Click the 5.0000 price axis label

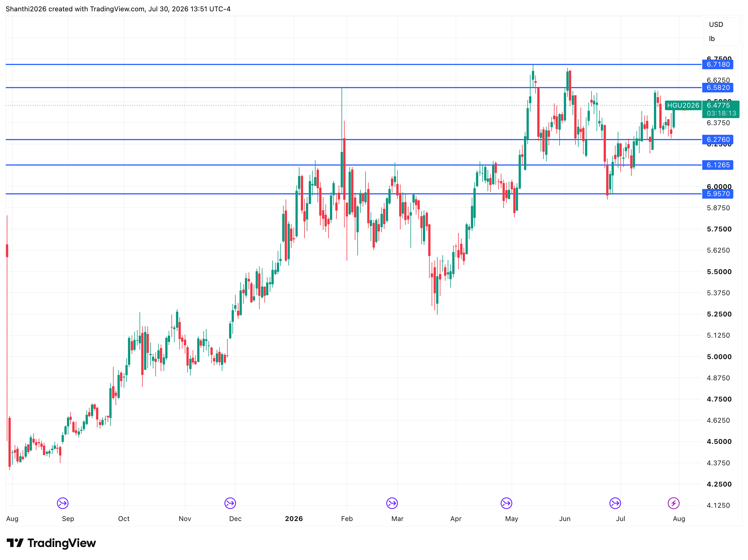(x=719, y=357)
